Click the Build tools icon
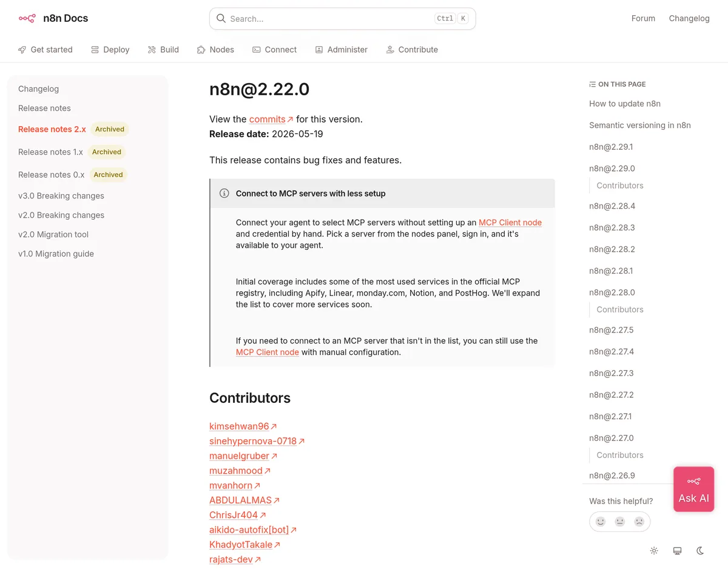The image size is (728, 569). click(x=152, y=50)
